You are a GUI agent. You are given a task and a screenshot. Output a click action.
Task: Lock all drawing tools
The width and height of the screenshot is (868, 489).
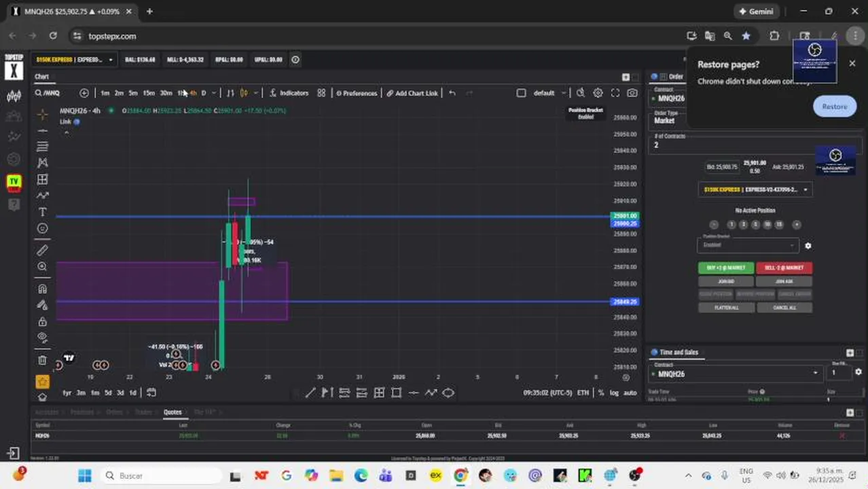42,321
